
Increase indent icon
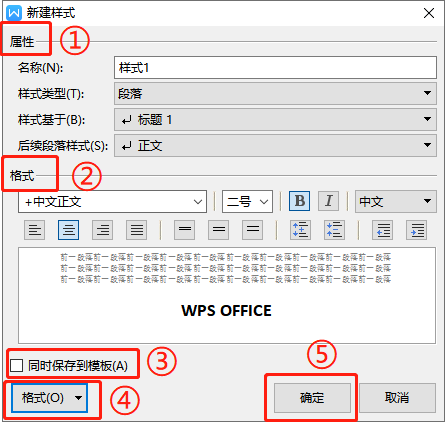(x=417, y=230)
